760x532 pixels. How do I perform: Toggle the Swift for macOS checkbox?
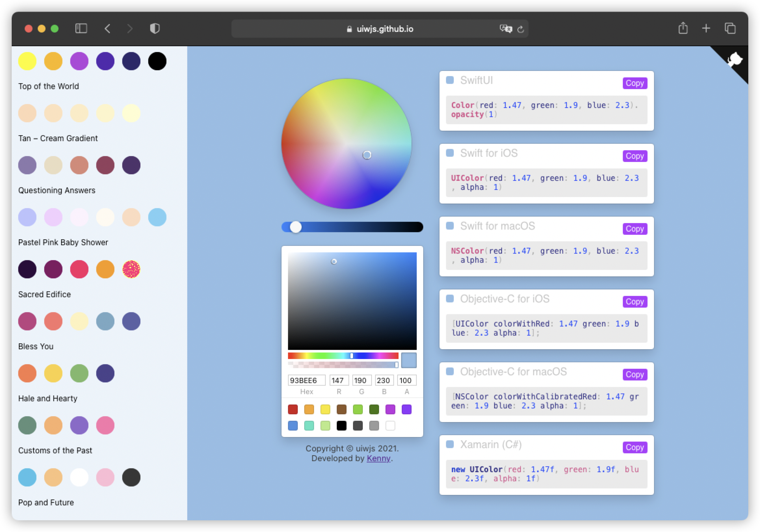450,226
